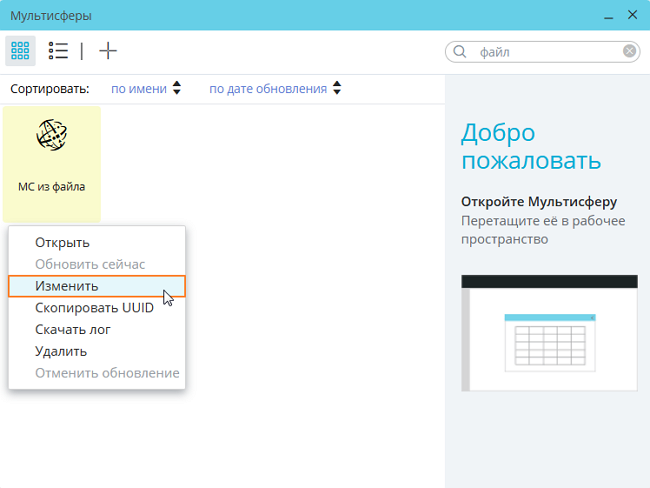Clear the search field text
Image resolution: width=650 pixels, height=488 pixels.
tap(629, 51)
